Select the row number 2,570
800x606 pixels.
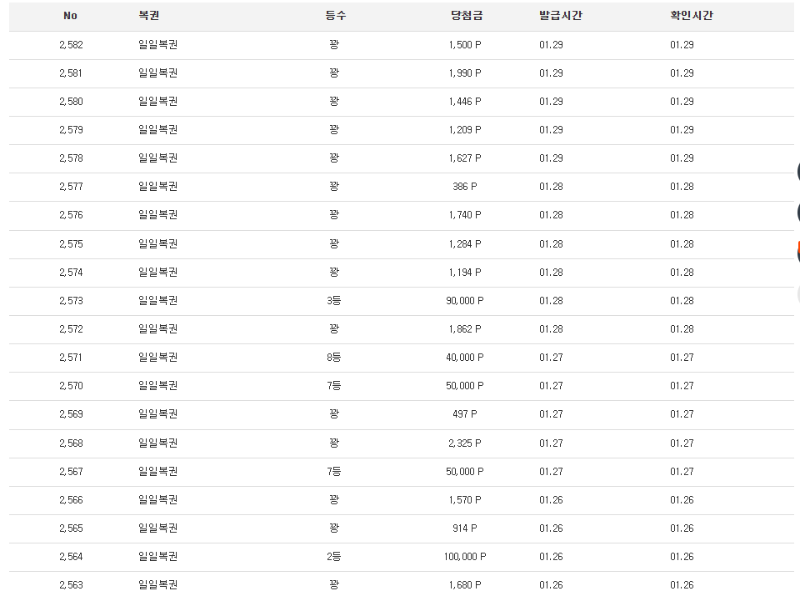(71, 386)
